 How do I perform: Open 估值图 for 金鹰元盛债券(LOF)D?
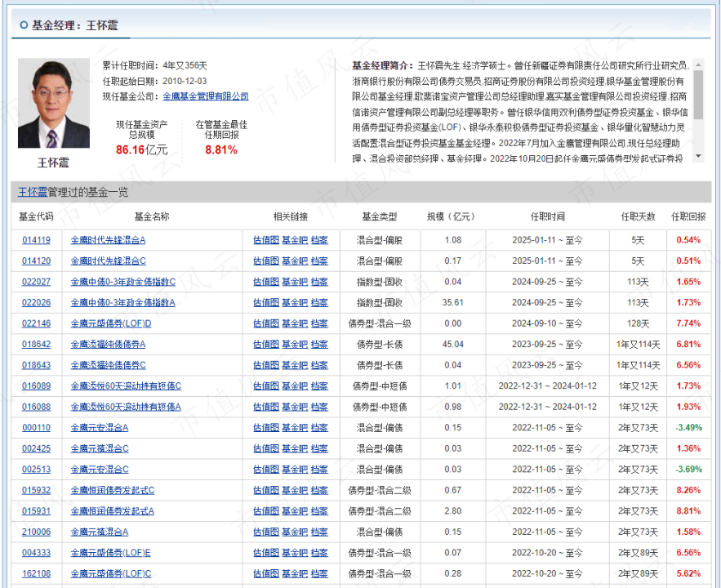coord(265,323)
